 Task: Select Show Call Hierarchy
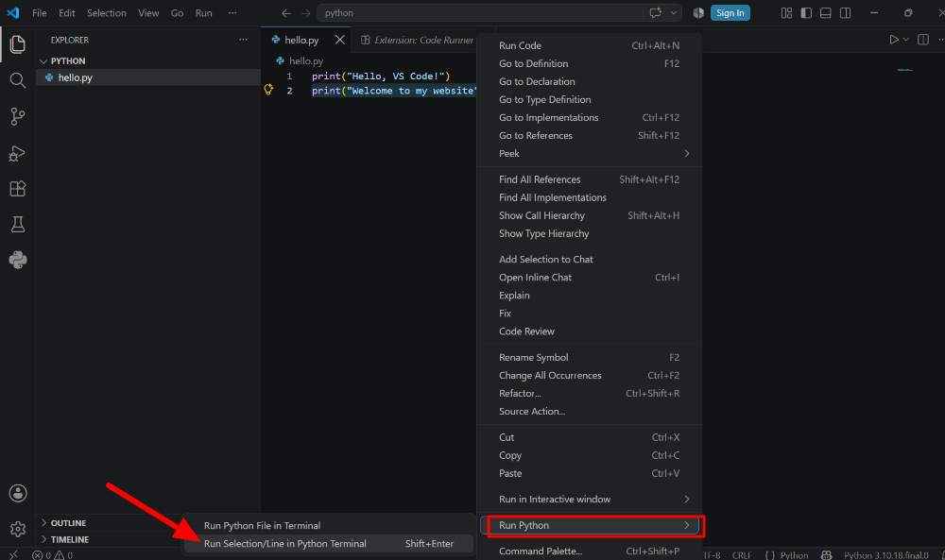click(590, 215)
